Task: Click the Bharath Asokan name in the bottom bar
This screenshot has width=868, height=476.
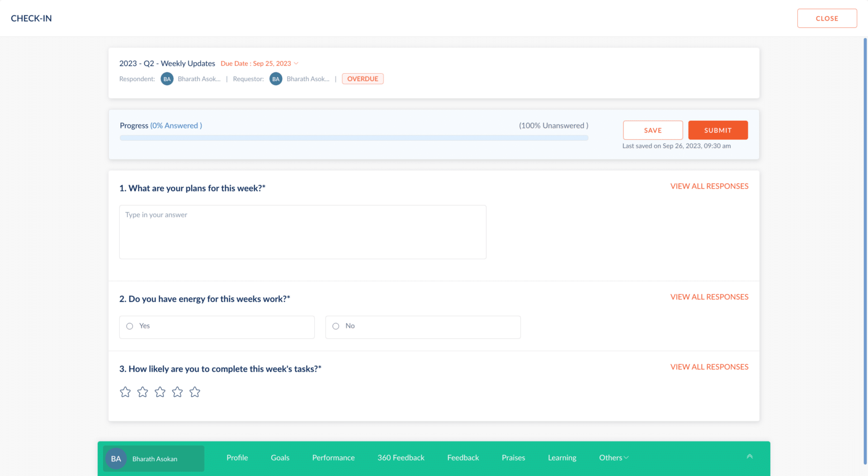Action: (155, 459)
